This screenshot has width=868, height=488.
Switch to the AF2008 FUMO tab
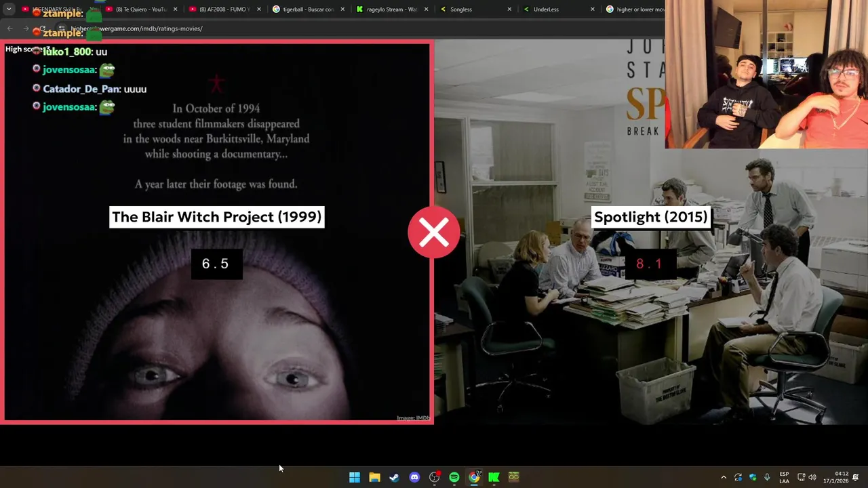(x=224, y=9)
